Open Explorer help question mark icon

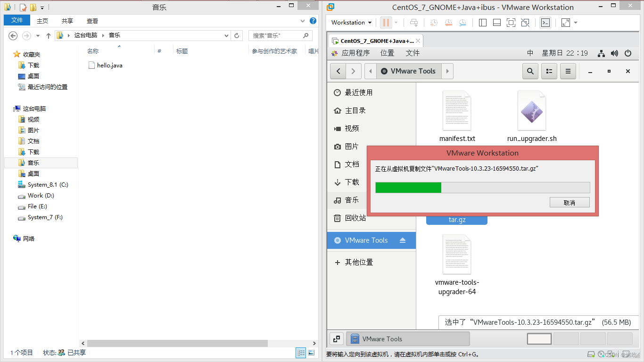[x=313, y=21]
